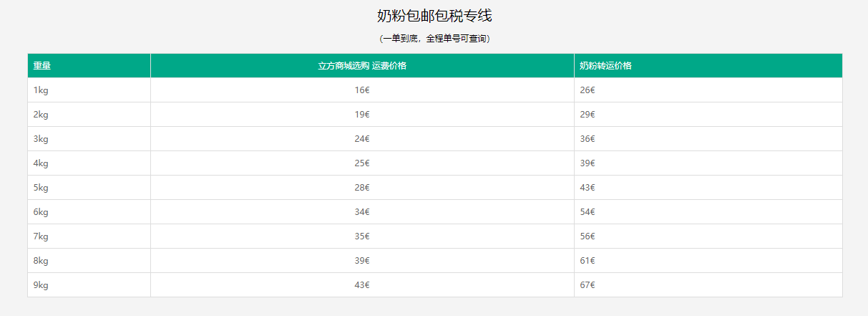Click the 56€ transfer price
The image size is (868, 316).
point(708,236)
